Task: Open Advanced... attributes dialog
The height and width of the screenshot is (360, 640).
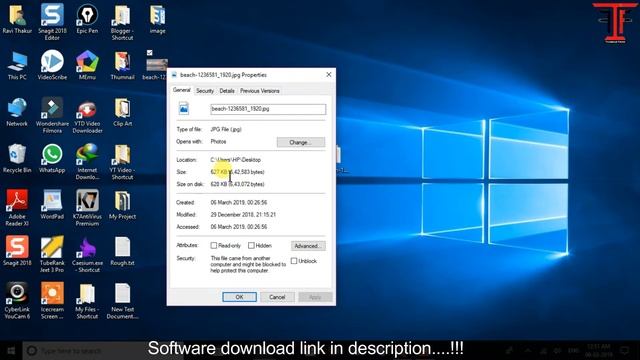Action: 308,246
